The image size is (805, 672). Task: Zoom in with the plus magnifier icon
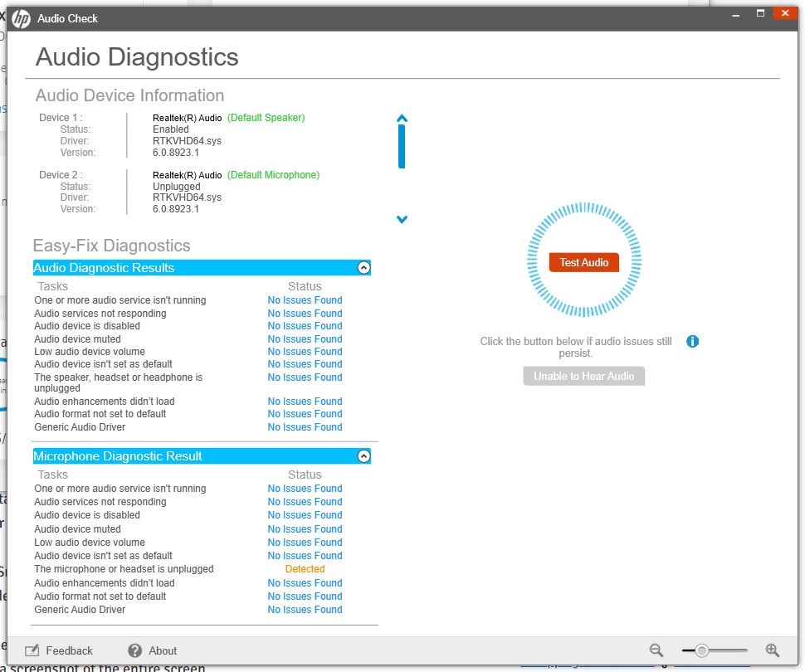tap(772, 650)
